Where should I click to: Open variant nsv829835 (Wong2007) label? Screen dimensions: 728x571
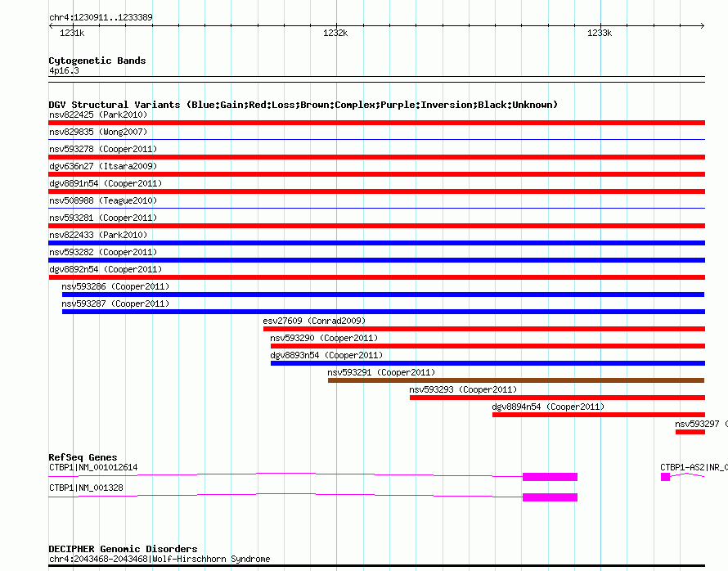(98, 132)
